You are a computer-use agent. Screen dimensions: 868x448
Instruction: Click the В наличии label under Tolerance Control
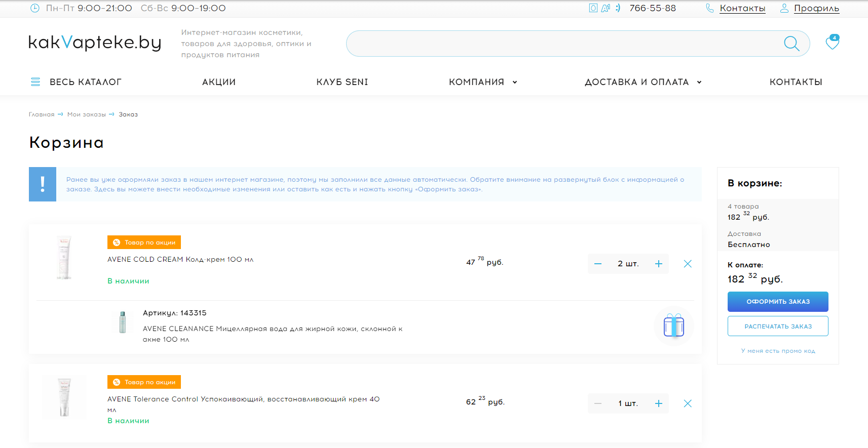pyautogui.click(x=128, y=421)
